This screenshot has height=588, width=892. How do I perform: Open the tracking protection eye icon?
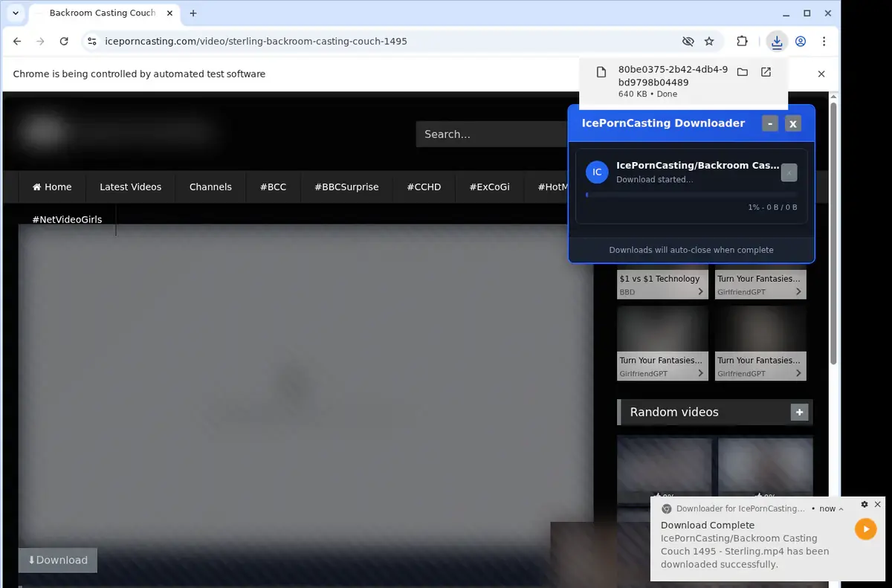(688, 42)
